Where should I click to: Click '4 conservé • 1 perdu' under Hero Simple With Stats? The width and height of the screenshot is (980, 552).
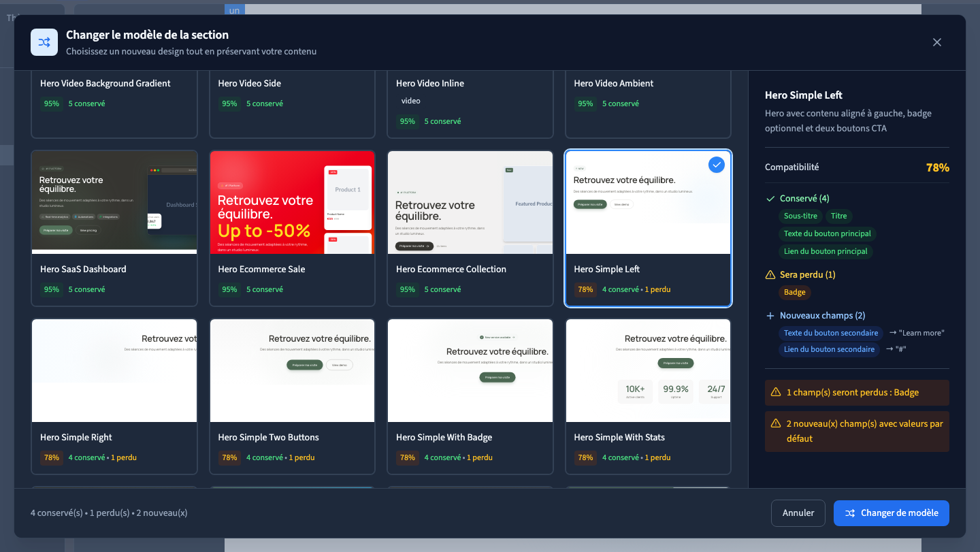point(636,458)
